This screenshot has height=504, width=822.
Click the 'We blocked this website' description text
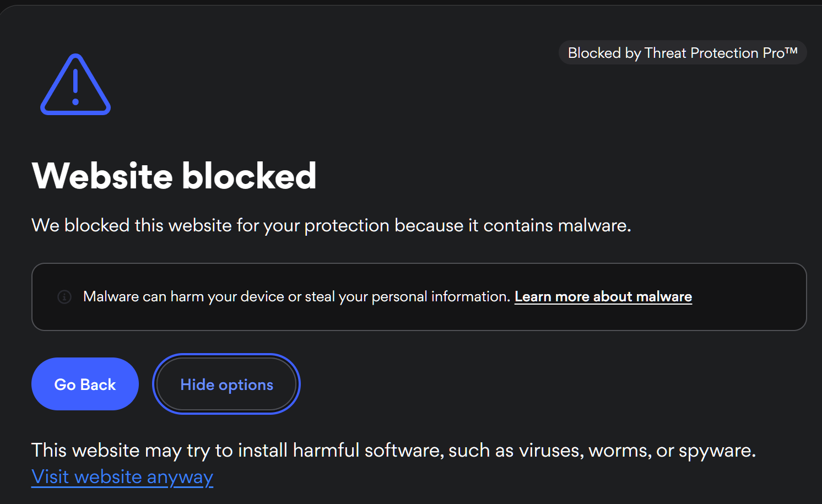pyautogui.click(x=331, y=225)
